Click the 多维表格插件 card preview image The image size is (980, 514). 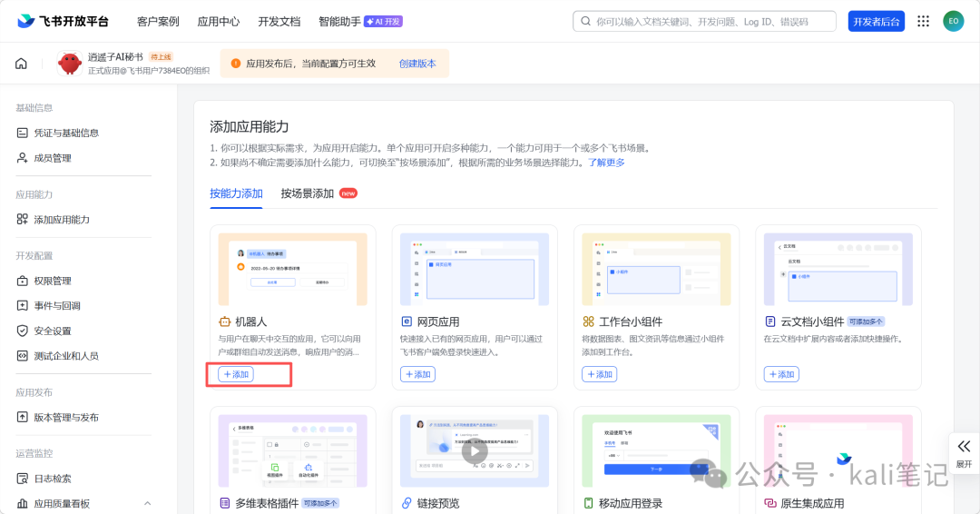coord(292,450)
